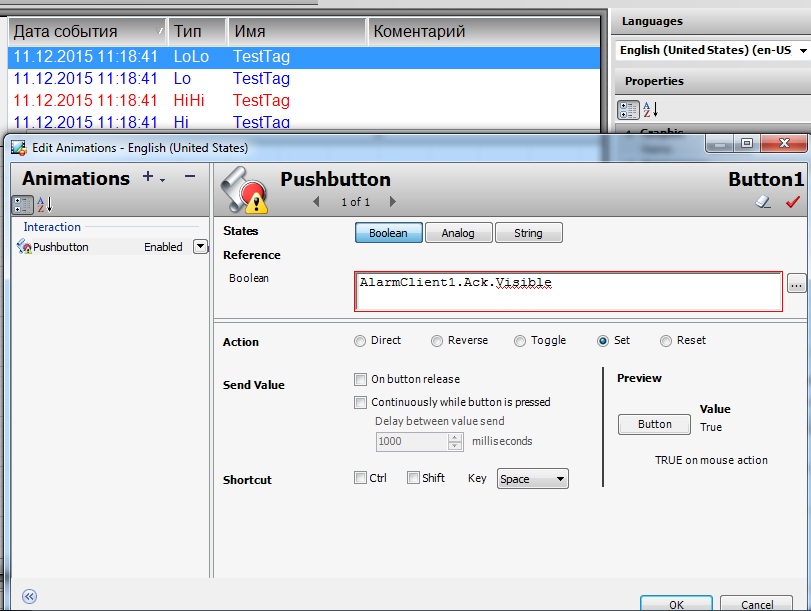Screen dimensions: 811x611
Task: Switch state type to String
Action: [528, 233]
